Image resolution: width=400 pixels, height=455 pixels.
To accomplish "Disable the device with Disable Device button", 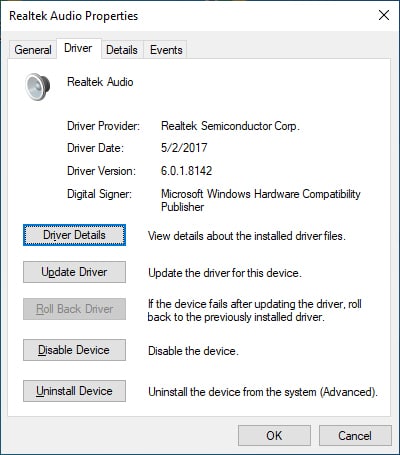I will coord(74,350).
